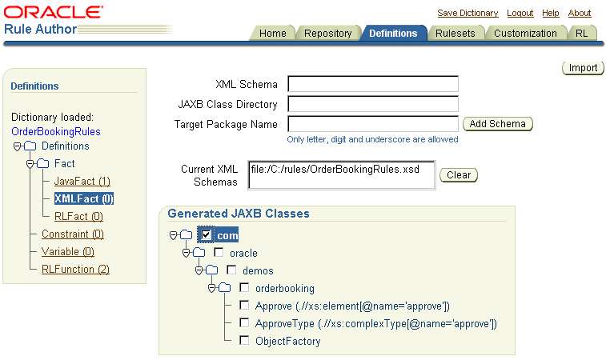
Task: Check the ApproveType complexType checkbox
Action: click(x=244, y=322)
